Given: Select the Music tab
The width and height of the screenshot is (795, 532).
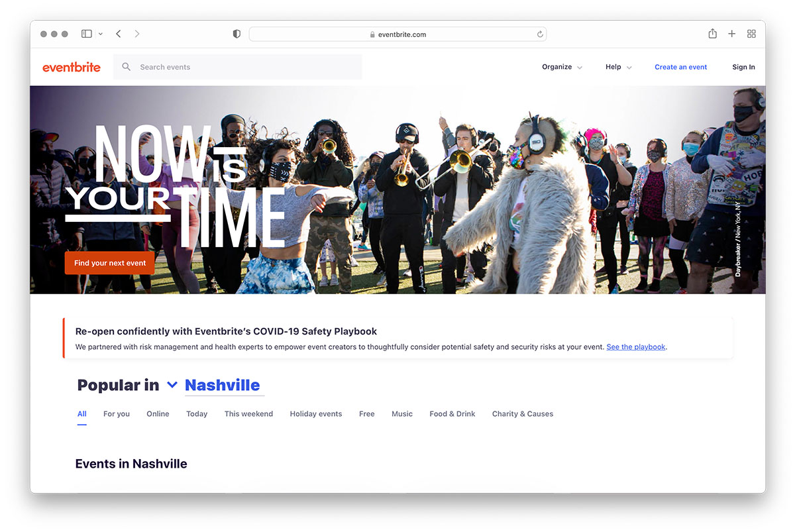Looking at the screenshot, I should coord(402,414).
